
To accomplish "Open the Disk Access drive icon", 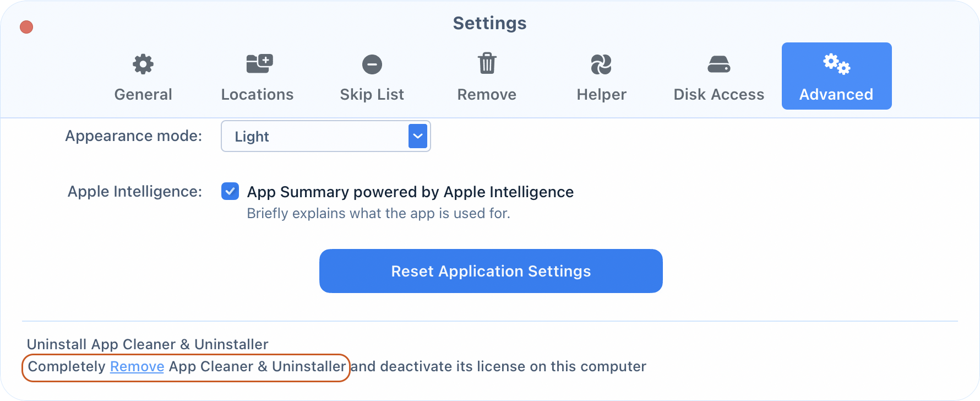I will pos(719,64).
